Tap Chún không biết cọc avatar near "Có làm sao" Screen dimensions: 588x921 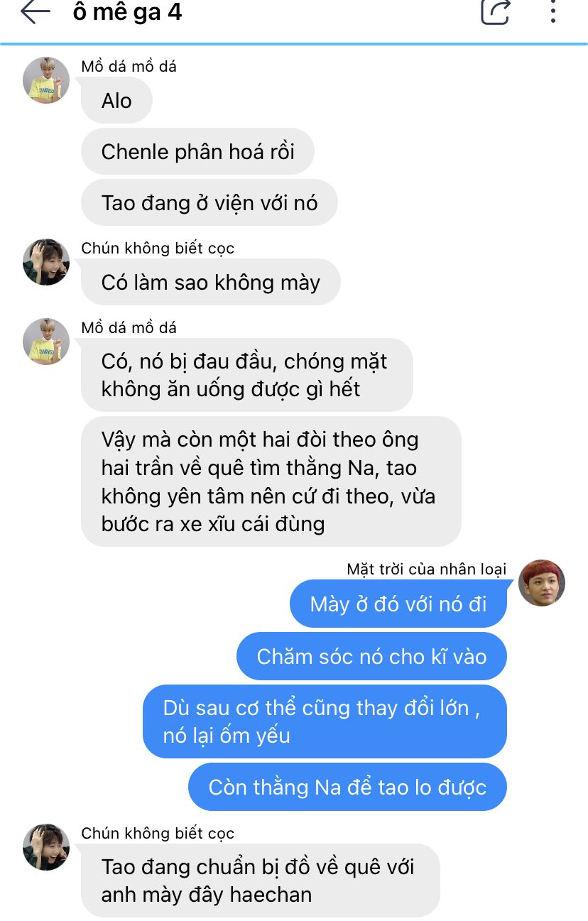pyautogui.click(x=46, y=262)
